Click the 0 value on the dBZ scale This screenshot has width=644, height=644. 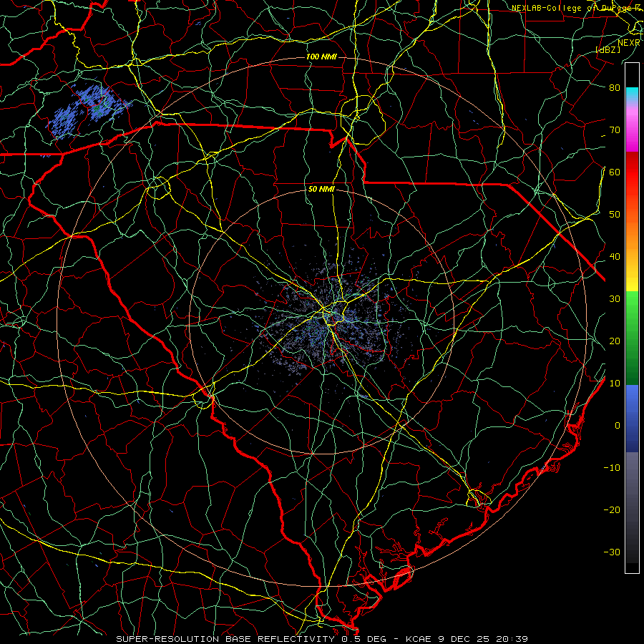pos(618,426)
